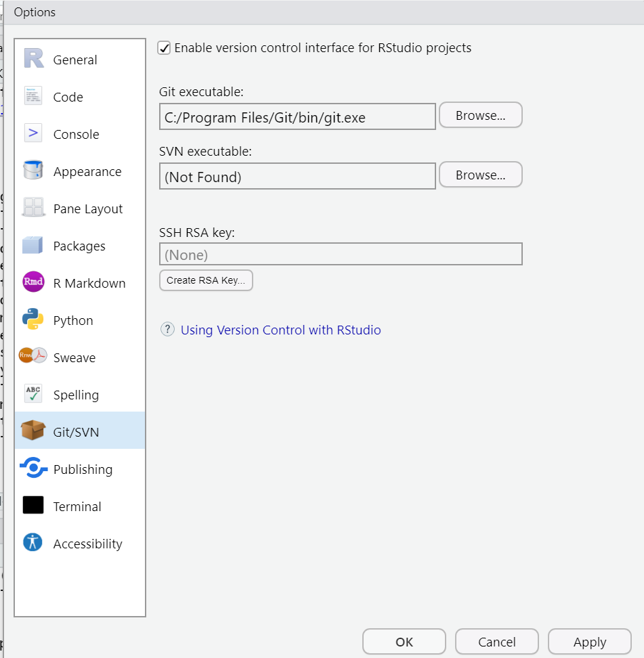Screen dimensions: 644x658
Task: Switch to the Code settings section
Action: [x=68, y=97]
